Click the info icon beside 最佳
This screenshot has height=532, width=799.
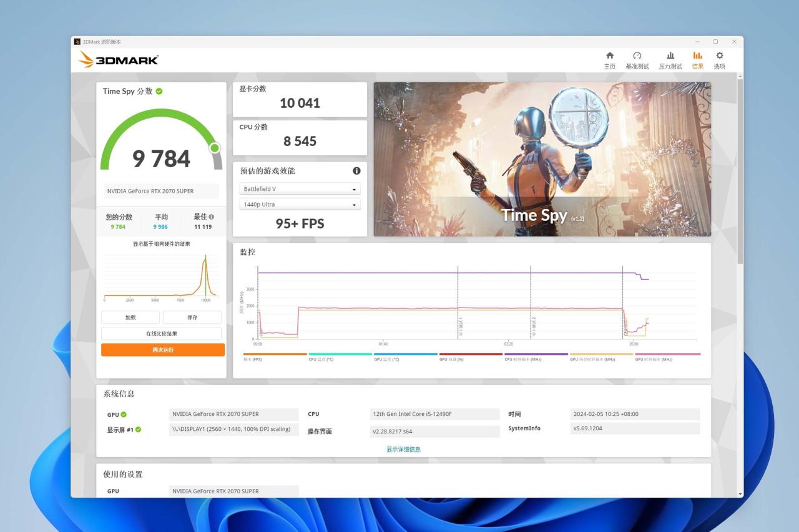(212, 217)
